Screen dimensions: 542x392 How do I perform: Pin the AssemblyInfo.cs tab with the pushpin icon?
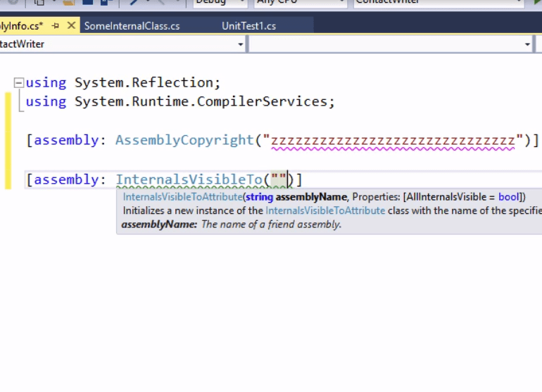pyautogui.click(x=56, y=25)
